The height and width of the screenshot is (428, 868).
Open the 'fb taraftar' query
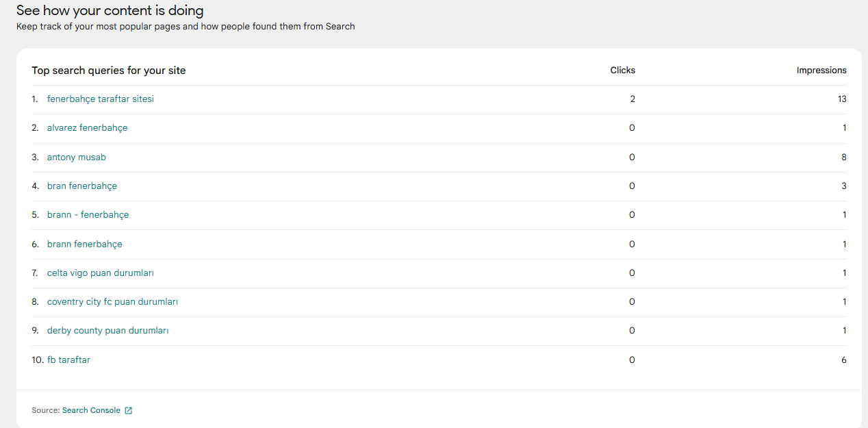click(x=68, y=360)
